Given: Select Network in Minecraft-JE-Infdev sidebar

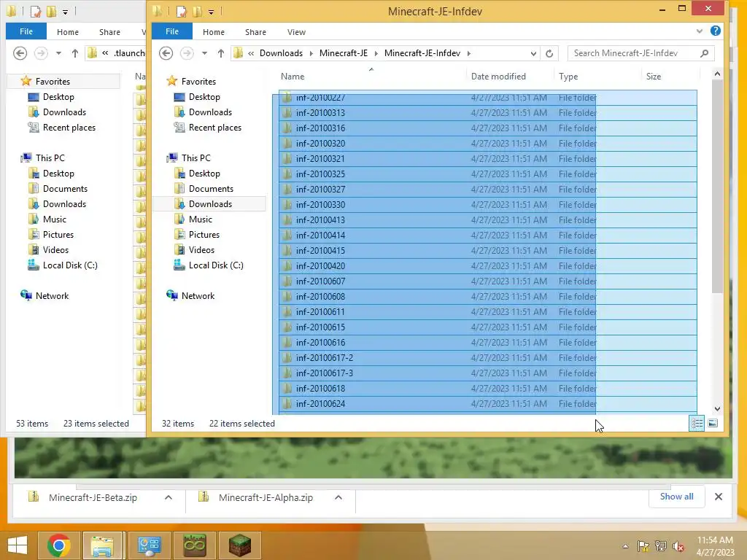Looking at the screenshot, I should 198,296.
